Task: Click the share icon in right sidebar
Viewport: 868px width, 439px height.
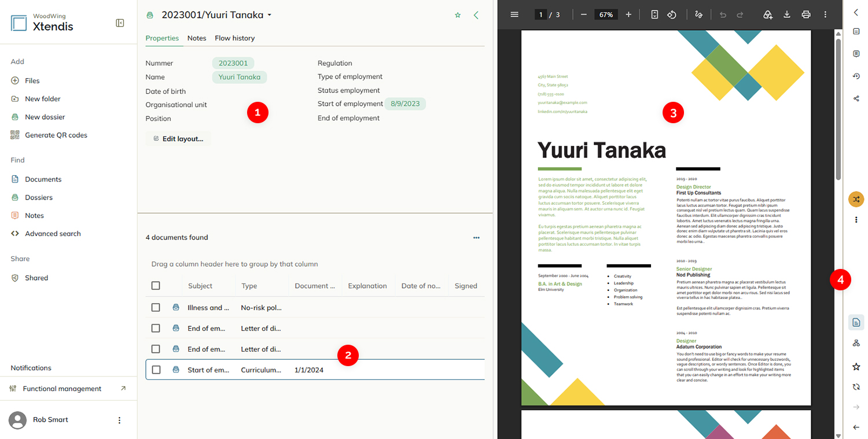Action: (x=856, y=98)
